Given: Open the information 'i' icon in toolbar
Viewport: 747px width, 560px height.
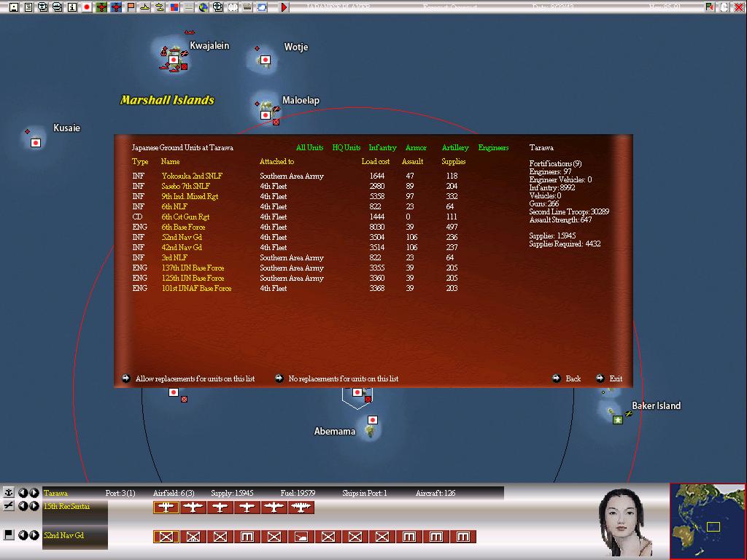Looking at the screenshot, I should pyautogui.click(x=72, y=7).
